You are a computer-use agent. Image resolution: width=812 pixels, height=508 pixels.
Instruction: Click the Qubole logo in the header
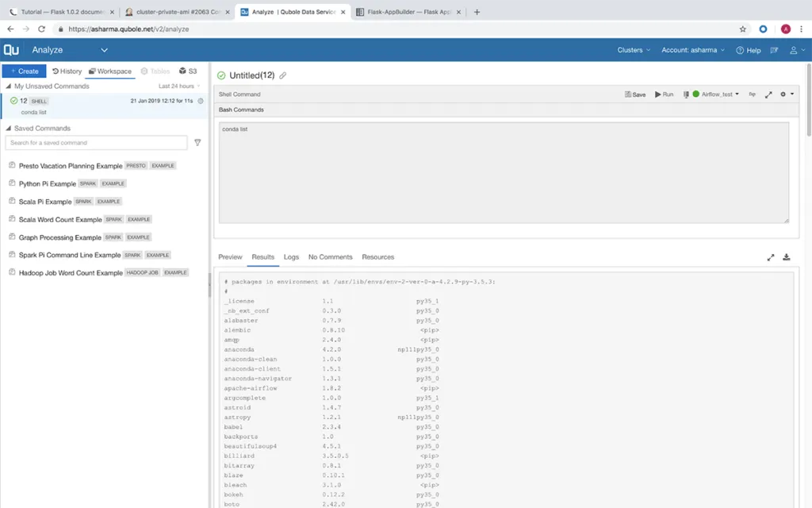pos(11,50)
